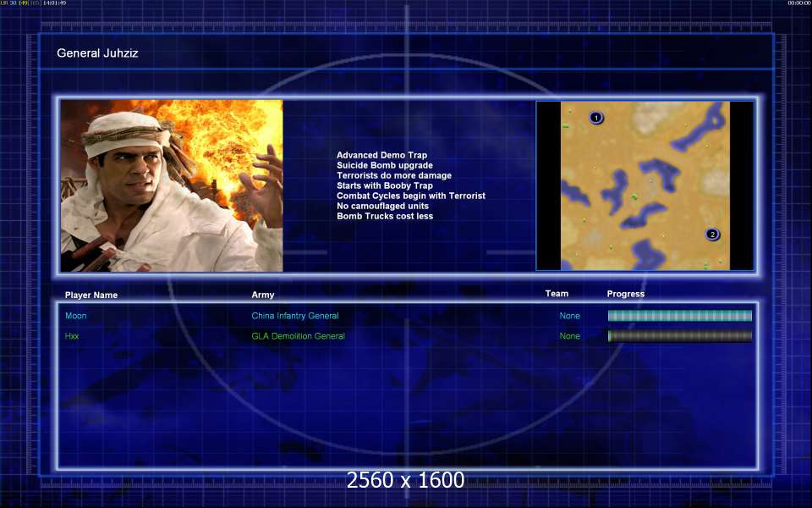
Task: Select player name Hxx
Action: 72,336
